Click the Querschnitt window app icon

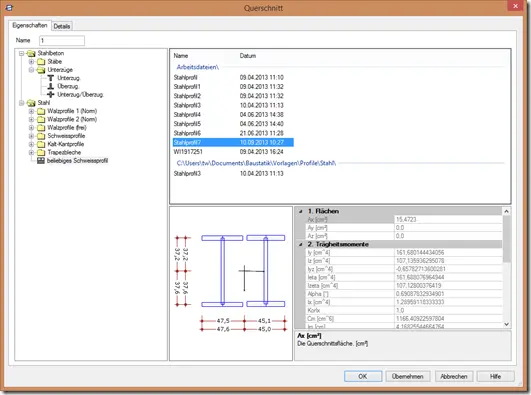[9, 7]
